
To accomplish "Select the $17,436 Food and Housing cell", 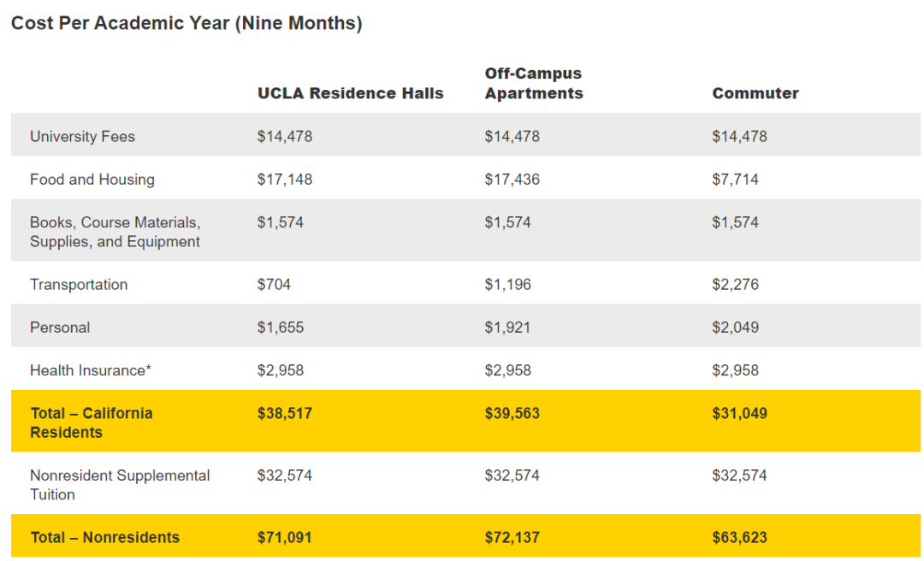I will [512, 179].
